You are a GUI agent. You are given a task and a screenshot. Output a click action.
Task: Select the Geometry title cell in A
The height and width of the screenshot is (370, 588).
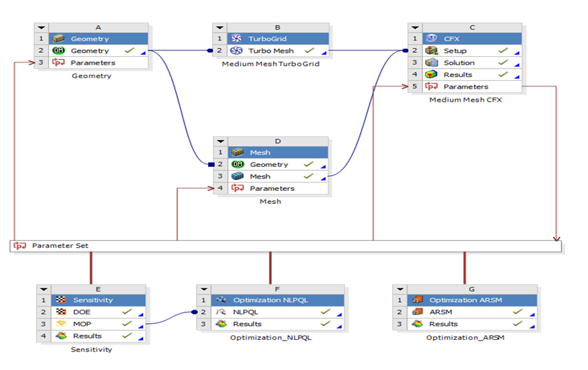point(98,38)
